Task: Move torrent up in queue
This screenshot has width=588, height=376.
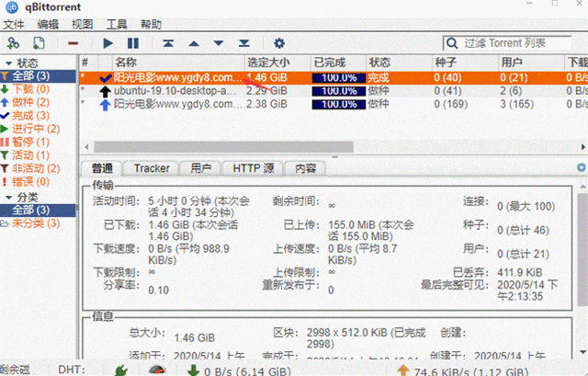Action: (x=194, y=43)
